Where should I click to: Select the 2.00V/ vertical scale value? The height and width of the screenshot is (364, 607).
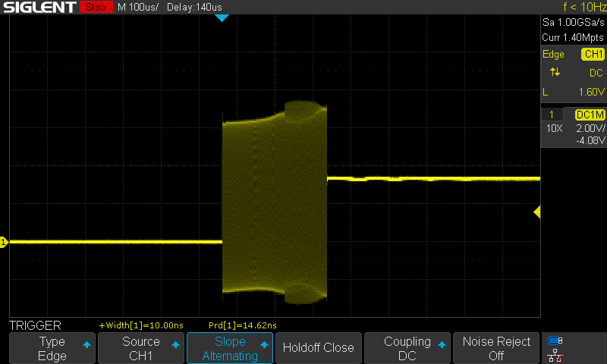pos(590,128)
